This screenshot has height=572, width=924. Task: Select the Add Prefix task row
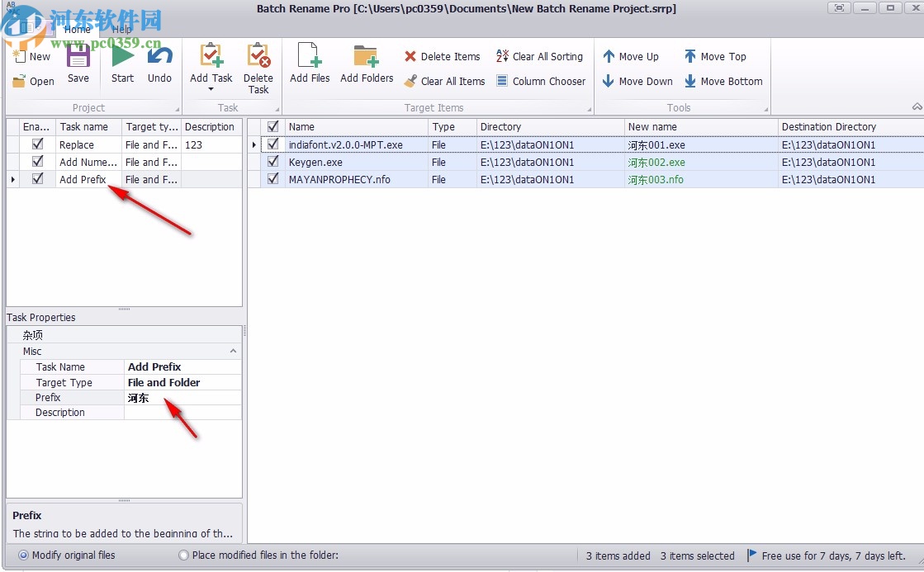pos(125,179)
